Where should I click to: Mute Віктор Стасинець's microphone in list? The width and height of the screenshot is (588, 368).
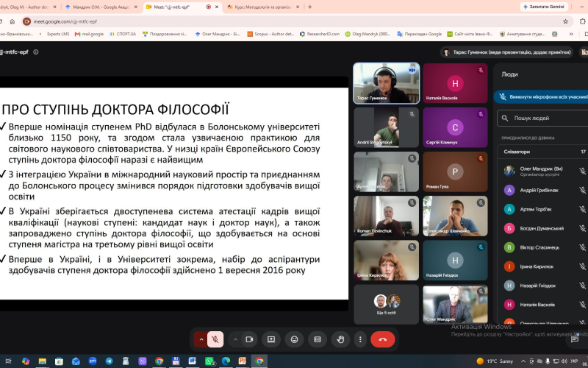(582, 247)
